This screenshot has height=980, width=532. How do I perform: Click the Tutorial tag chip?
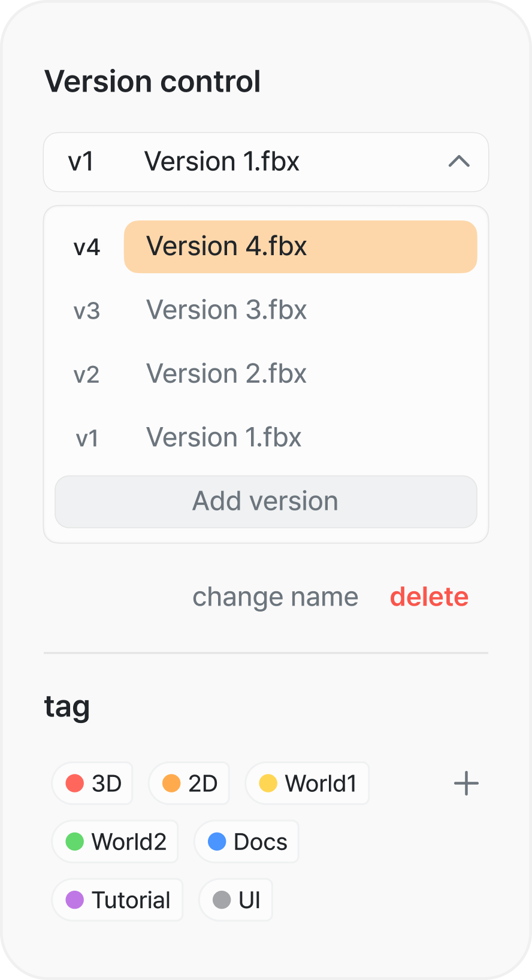[x=118, y=900]
